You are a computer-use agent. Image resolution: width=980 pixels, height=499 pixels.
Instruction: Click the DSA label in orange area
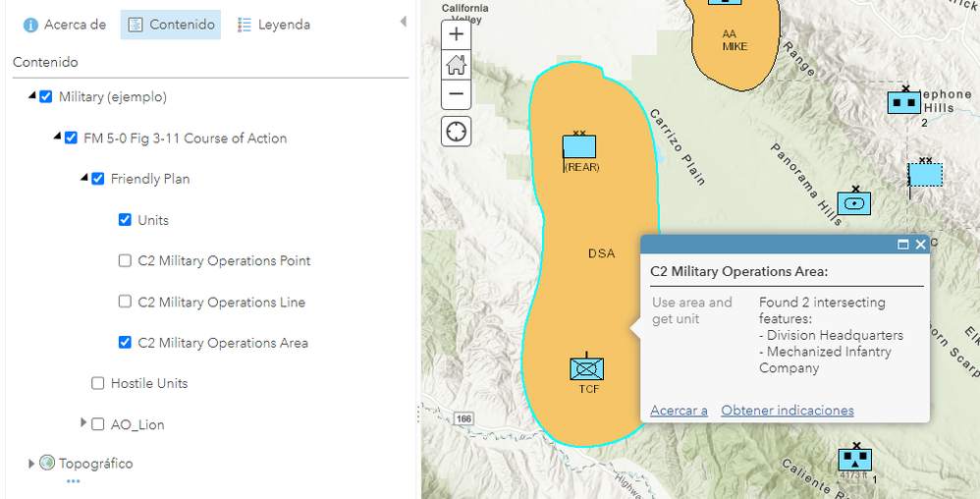601,253
